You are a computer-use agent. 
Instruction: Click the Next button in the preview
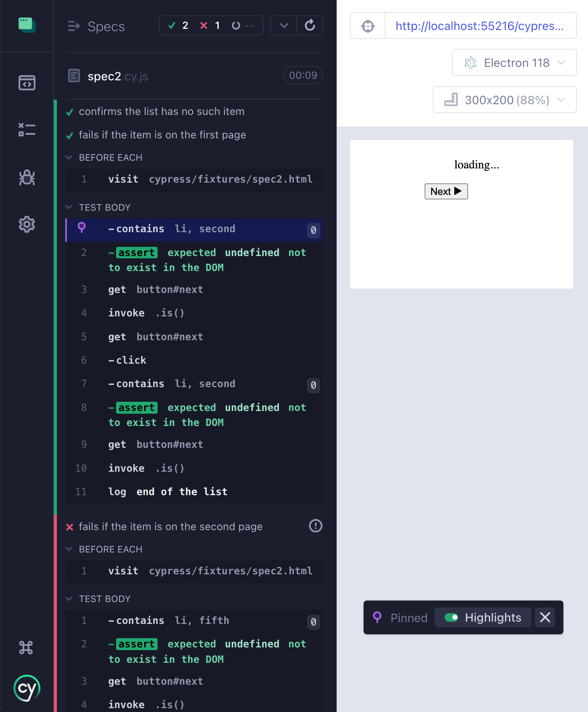(x=446, y=191)
